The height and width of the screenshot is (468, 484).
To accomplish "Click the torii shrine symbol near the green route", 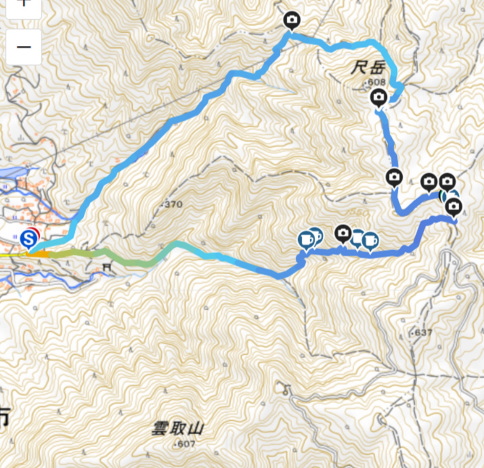I will pyautogui.click(x=107, y=267).
